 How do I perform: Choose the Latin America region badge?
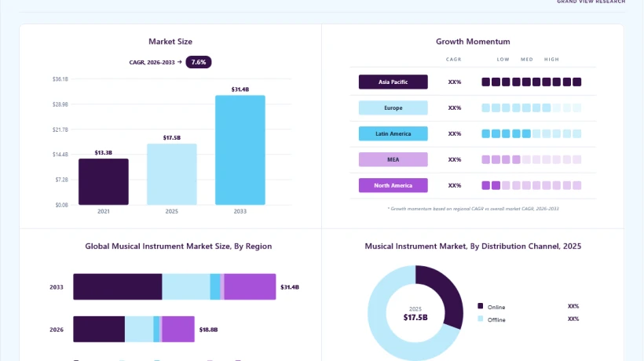tap(393, 133)
